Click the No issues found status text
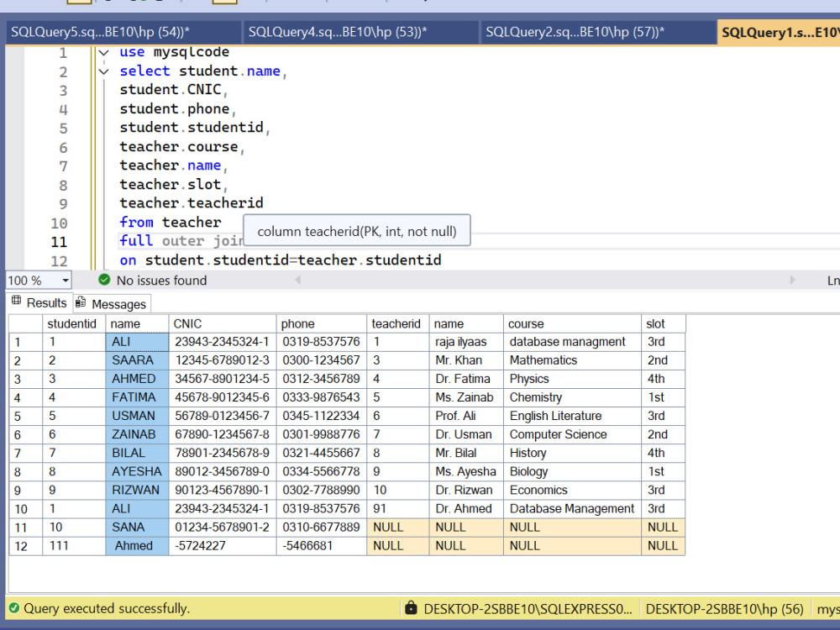 (161, 281)
